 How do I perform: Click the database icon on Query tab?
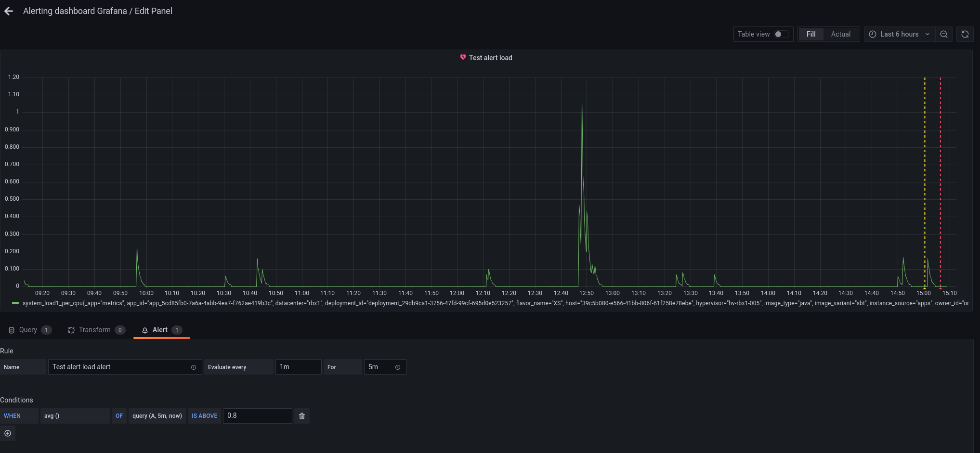point(12,330)
